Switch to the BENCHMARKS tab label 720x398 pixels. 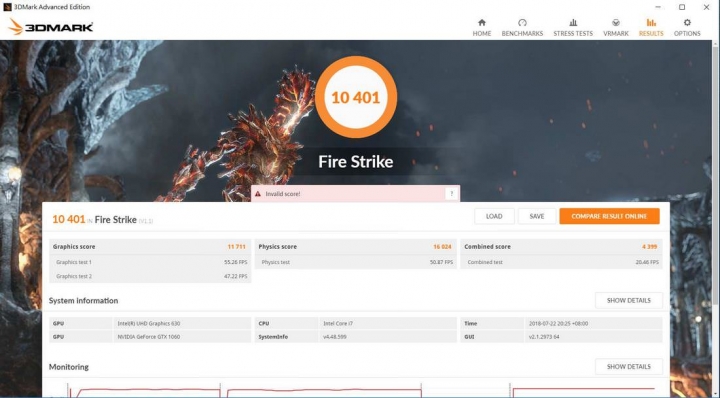pos(522,34)
